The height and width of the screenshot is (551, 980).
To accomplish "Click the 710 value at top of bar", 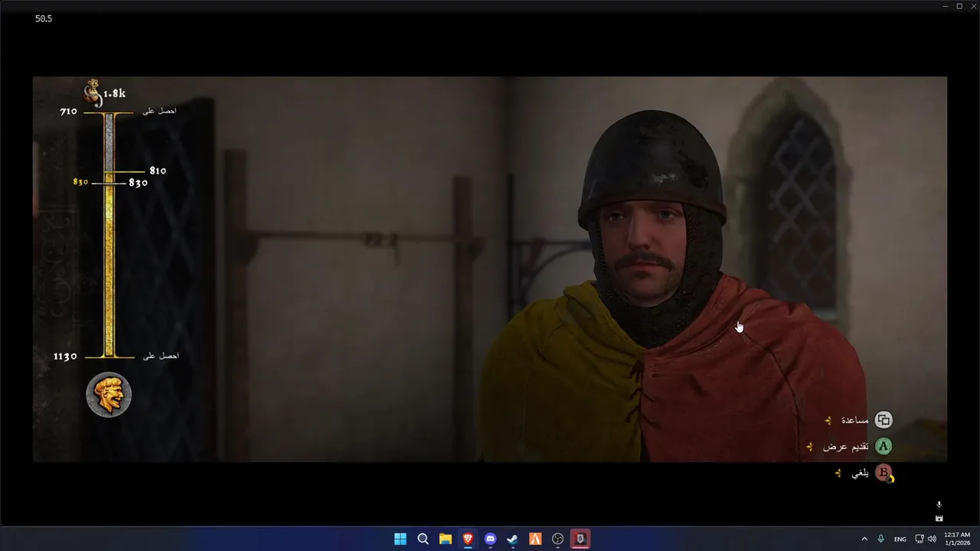I will [68, 112].
